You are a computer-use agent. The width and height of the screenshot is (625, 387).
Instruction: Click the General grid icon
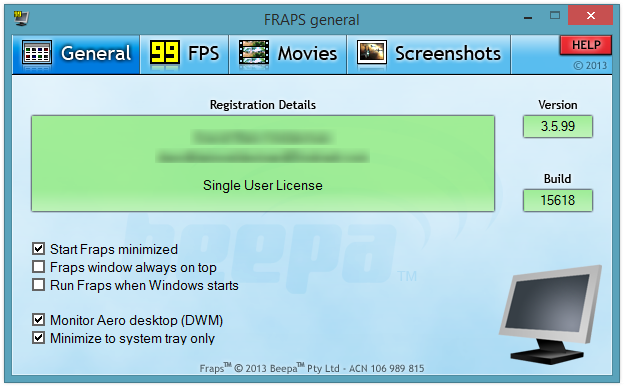[37, 52]
